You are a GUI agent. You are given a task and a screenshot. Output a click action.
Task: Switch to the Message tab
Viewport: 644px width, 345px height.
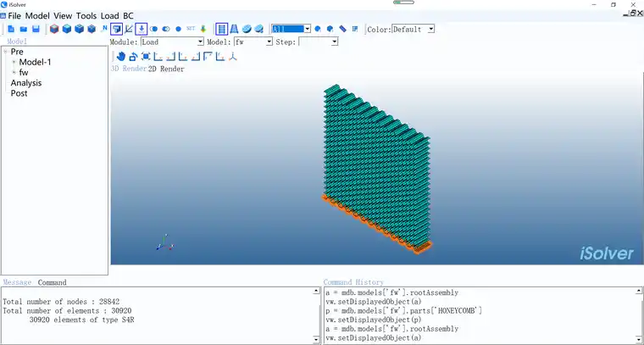tap(17, 282)
